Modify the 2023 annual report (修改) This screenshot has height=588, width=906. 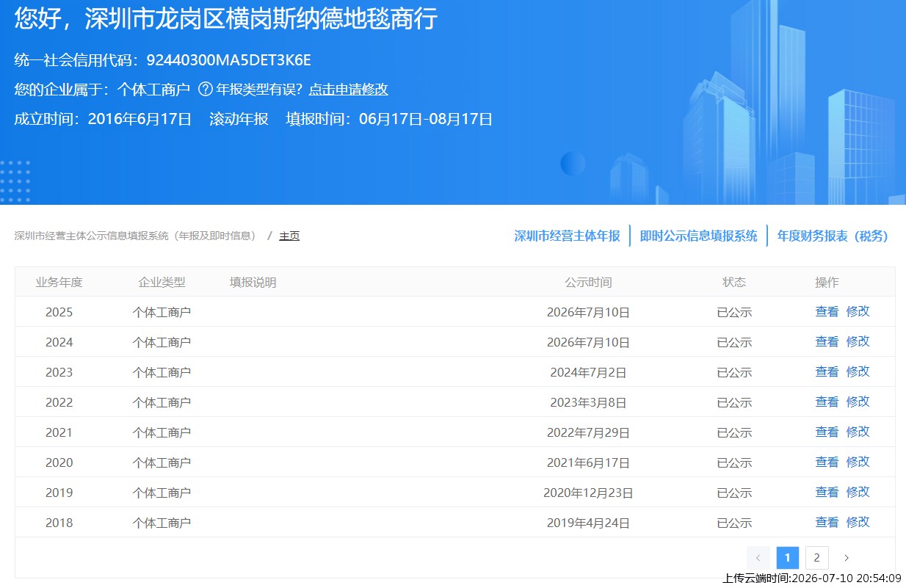click(858, 371)
